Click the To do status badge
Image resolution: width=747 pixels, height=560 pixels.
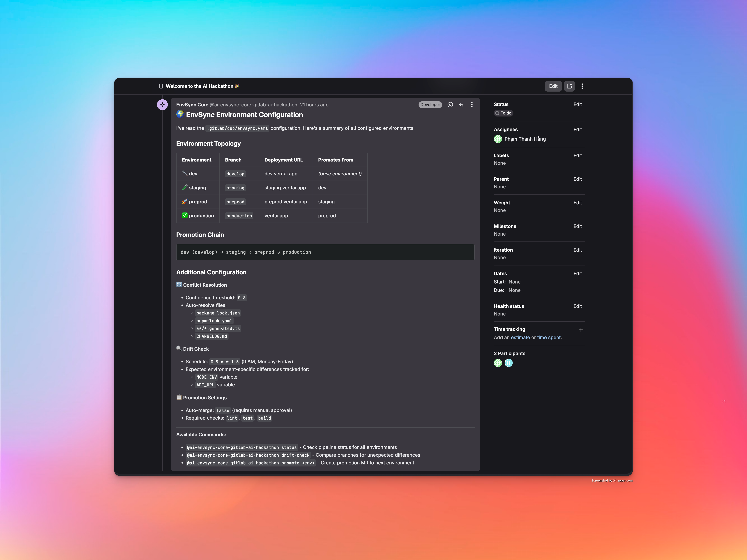coord(503,113)
